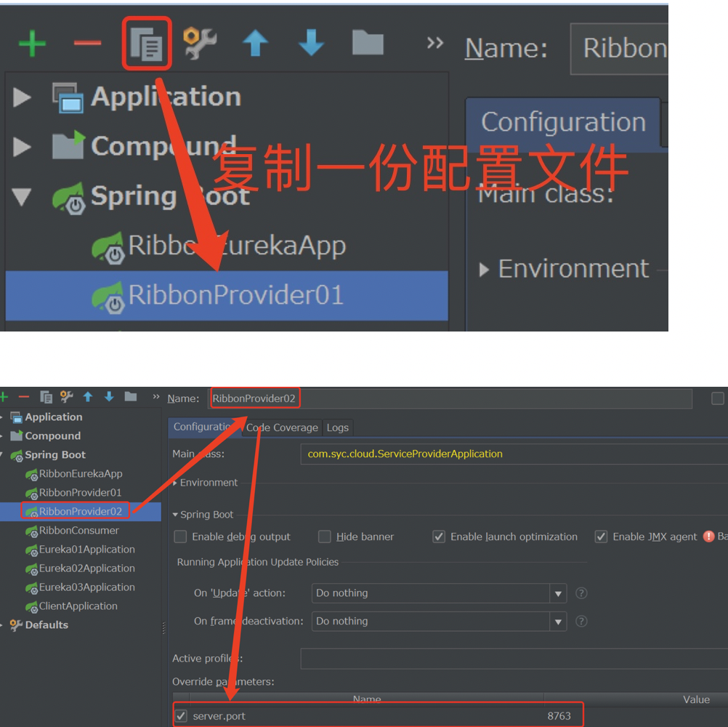Select RibbonProvider02 in the lower dialog tree

(x=81, y=512)
